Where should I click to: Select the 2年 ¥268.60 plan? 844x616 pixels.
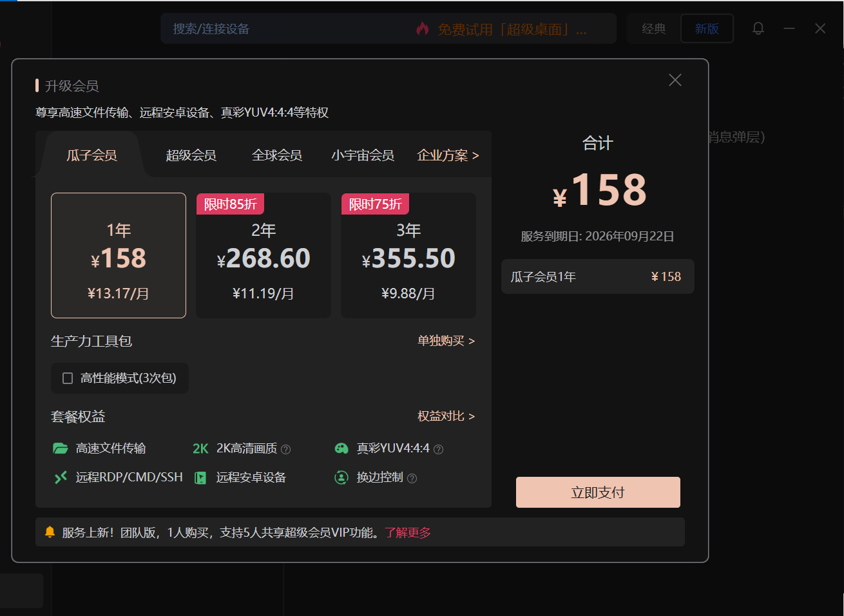(264, 256)
